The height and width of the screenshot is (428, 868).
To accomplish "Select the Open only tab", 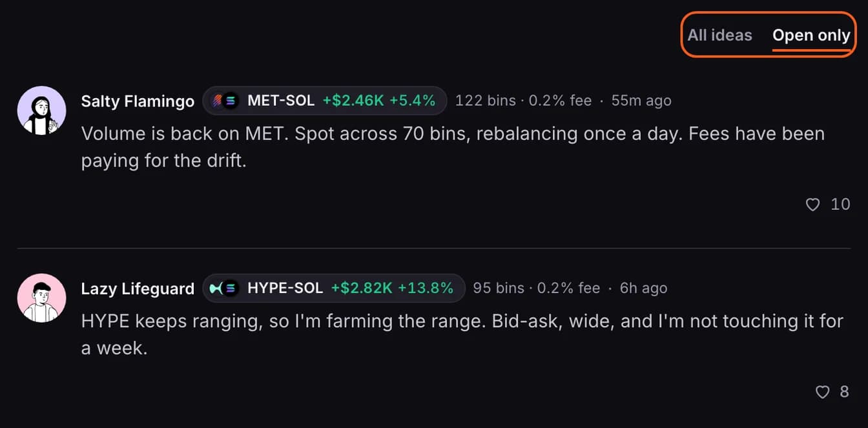I will 811,35.
